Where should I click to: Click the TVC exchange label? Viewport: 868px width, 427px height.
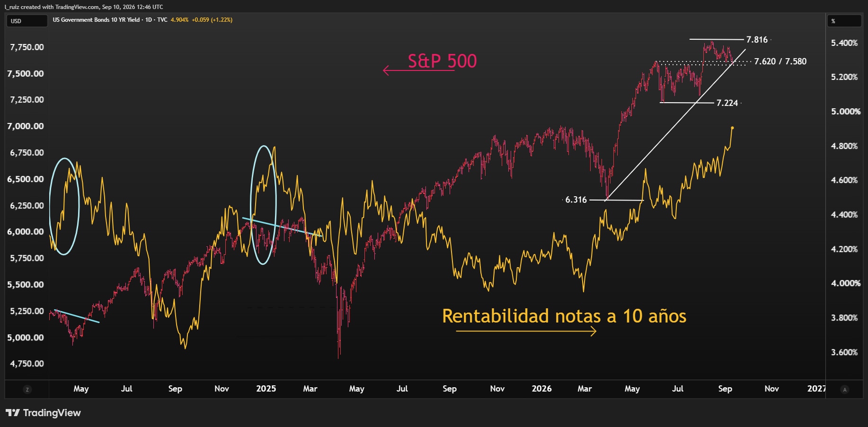[x=162, y=20]
